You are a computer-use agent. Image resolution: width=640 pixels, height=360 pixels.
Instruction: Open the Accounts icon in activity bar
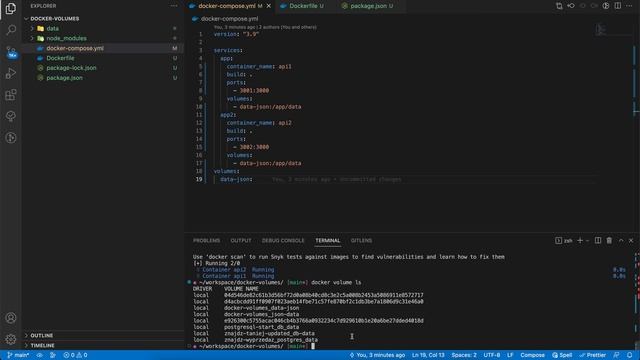pyautogui.click(x=11, y=318)
